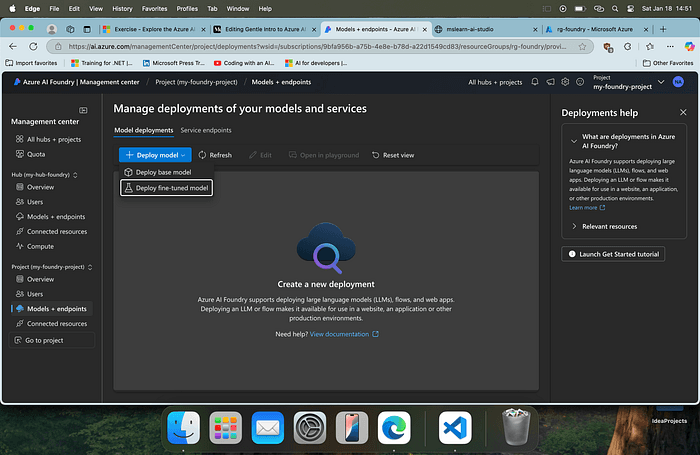Choose Deploy fine-tuned model option
The image size is (700, 455).
(x=166, y=188)
